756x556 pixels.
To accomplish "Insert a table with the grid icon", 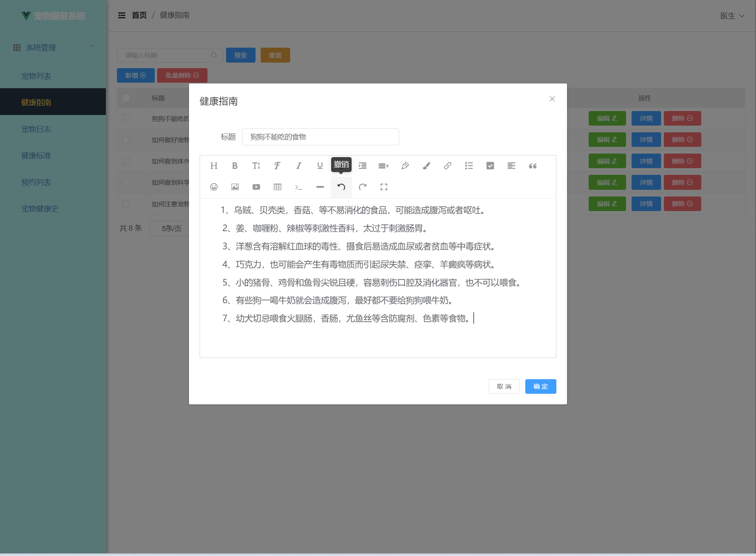I will pos(277,187).
